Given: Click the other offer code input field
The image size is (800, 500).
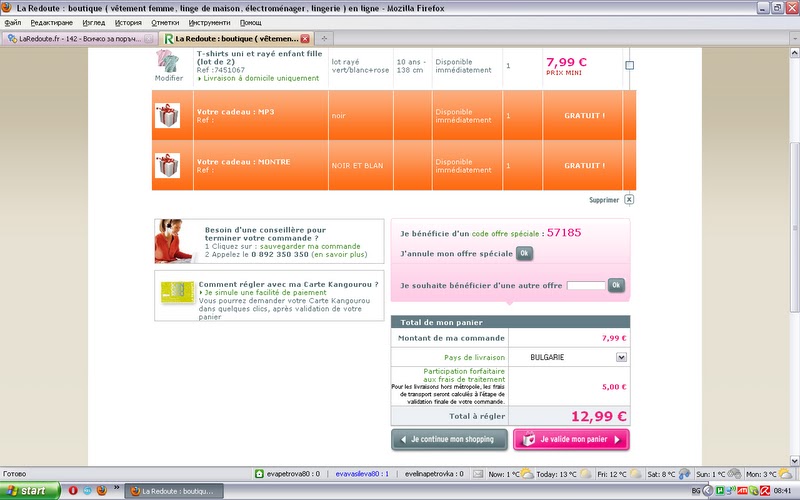Looking at the screenshot, I should 586,286.
